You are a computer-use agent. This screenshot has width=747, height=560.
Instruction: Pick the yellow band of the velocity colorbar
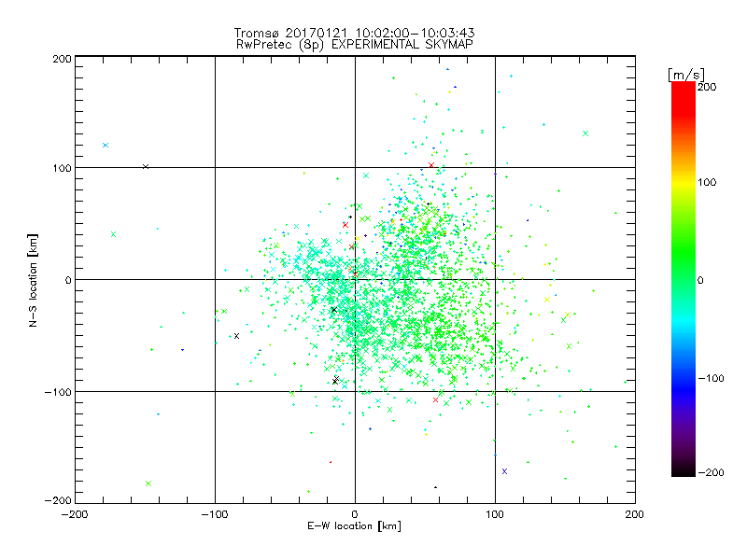(684, 183)
